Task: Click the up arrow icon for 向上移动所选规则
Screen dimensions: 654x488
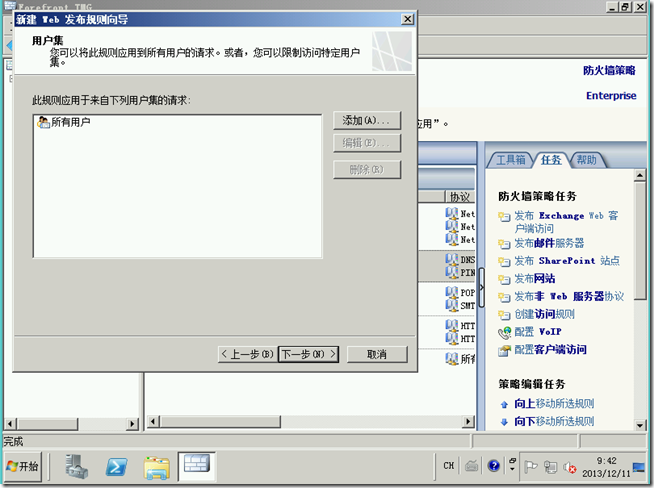Action: 504,404
